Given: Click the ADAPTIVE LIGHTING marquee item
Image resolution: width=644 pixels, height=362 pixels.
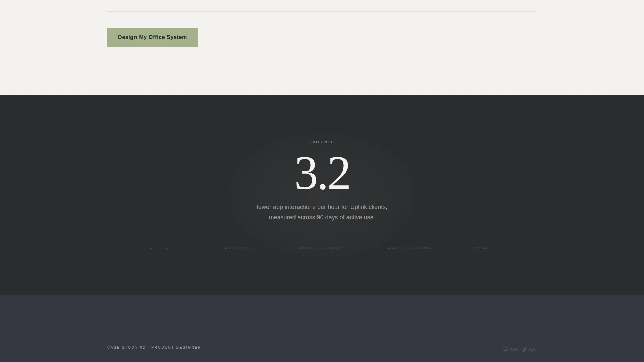Looking at the screenshot, I should click(x=409, y=248).
